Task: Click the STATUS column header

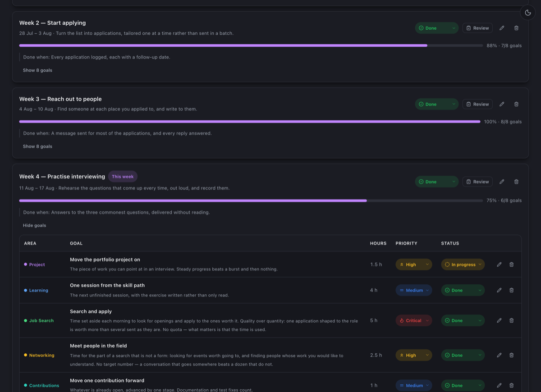Action: click(450, 243)
